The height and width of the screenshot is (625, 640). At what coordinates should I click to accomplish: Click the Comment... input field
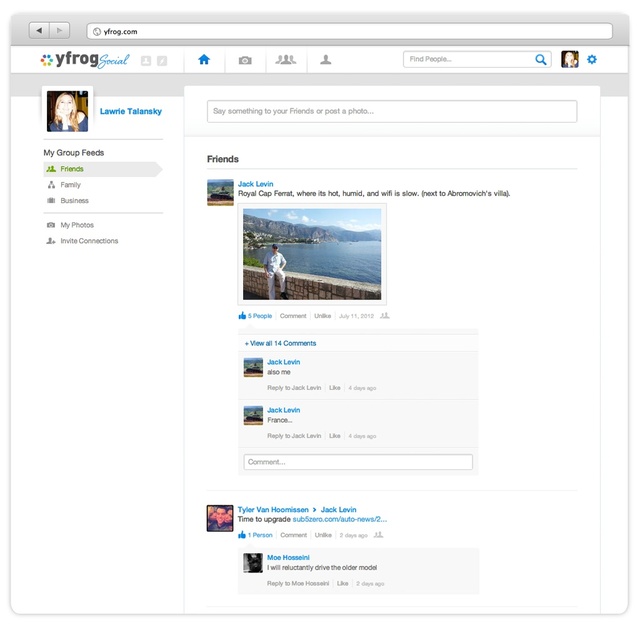coord(358,462)
